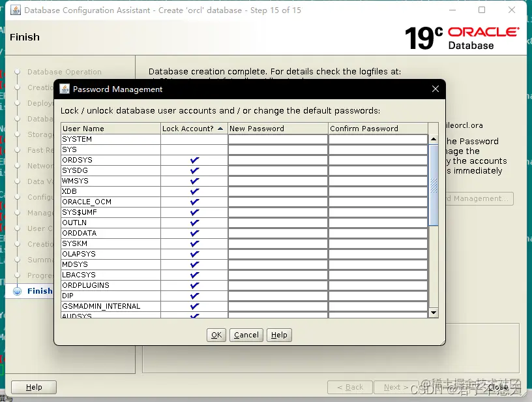The height and width of the screenshot is (402, 532).
Task: Click Confirm Password field for SYSTEM
Action: [x=378, y=139]
